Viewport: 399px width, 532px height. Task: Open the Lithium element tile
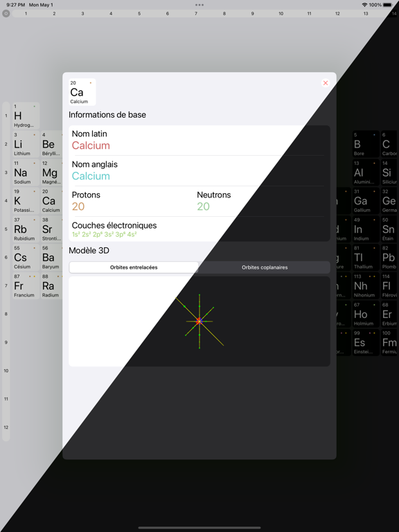click(x=26, y=144)
